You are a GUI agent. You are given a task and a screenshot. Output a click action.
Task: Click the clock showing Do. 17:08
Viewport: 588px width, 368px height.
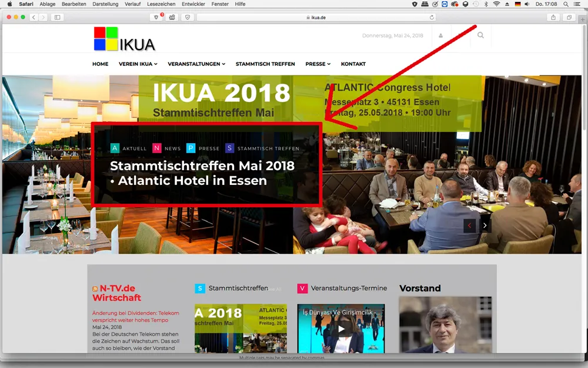(x=546, y=4)
